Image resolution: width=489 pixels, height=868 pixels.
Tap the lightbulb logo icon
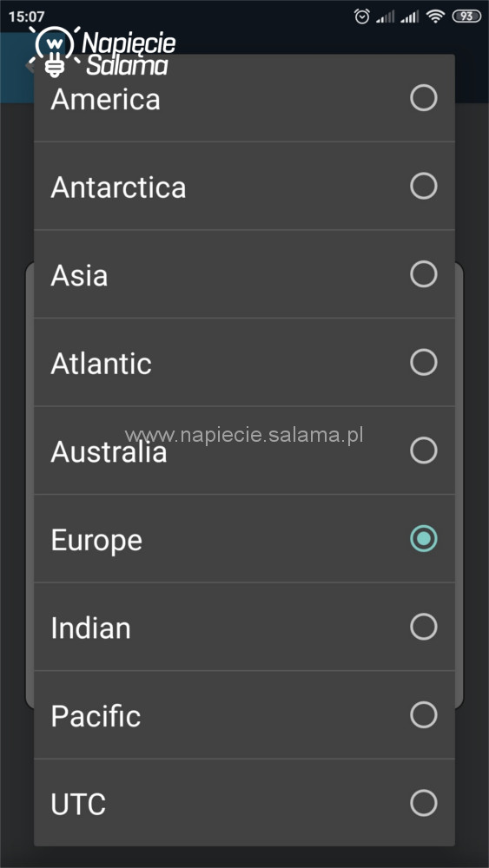click(54, 50)
